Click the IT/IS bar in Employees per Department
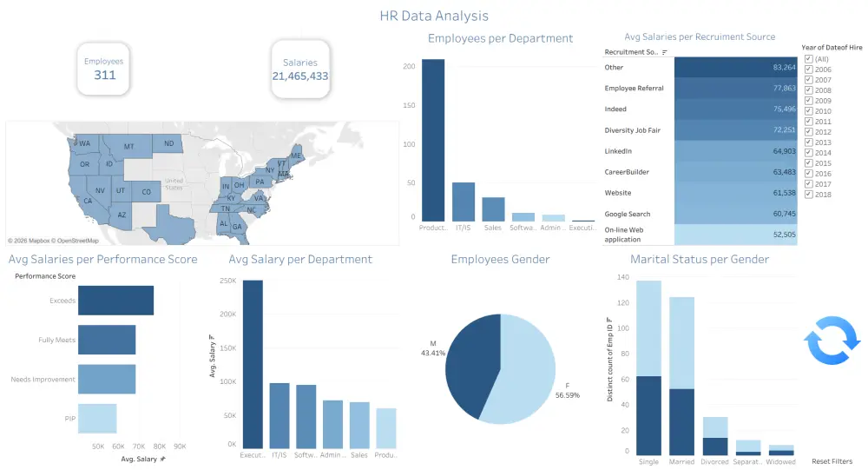Screen dimensions: 868x470 [464, 202]
